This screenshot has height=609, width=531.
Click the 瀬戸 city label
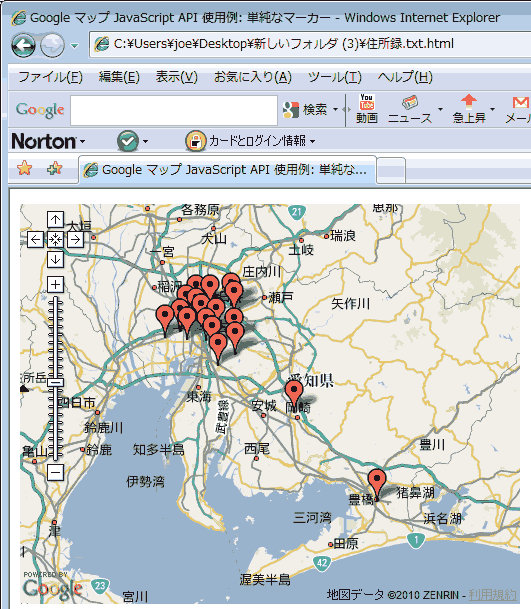point(280,298)
